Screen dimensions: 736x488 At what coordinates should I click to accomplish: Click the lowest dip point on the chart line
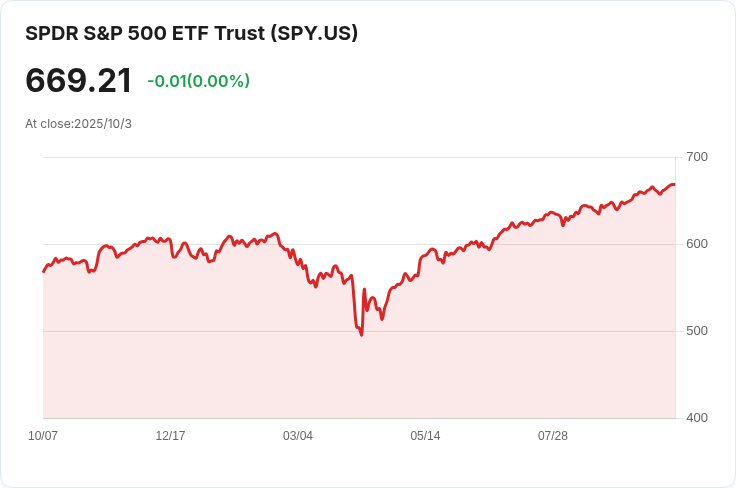[x=361, y=335]
